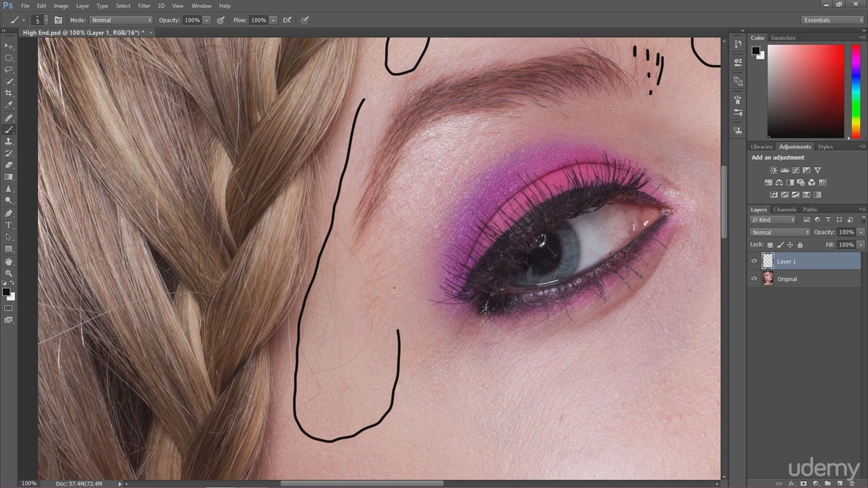868x488 pixels.
Task: Open the layer Fill dropdown arrow
Action: (861, 245)
